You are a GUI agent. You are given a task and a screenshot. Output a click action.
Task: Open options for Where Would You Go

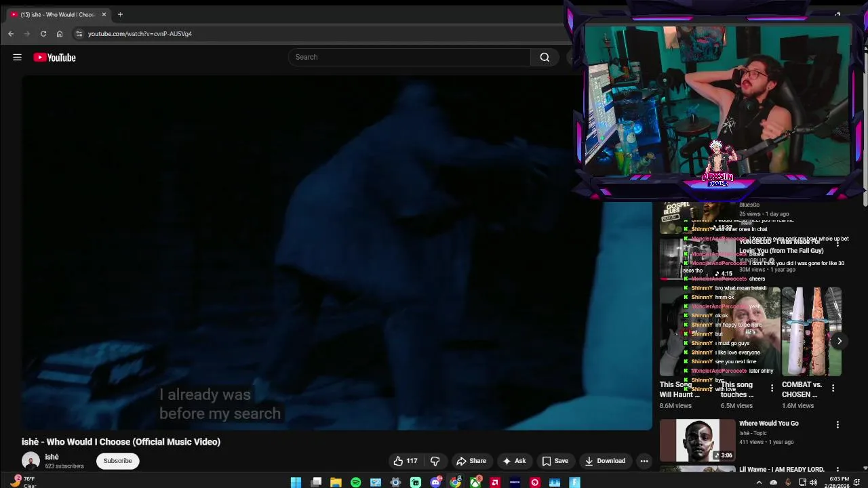pyautogui.click(x=837, y=425)
